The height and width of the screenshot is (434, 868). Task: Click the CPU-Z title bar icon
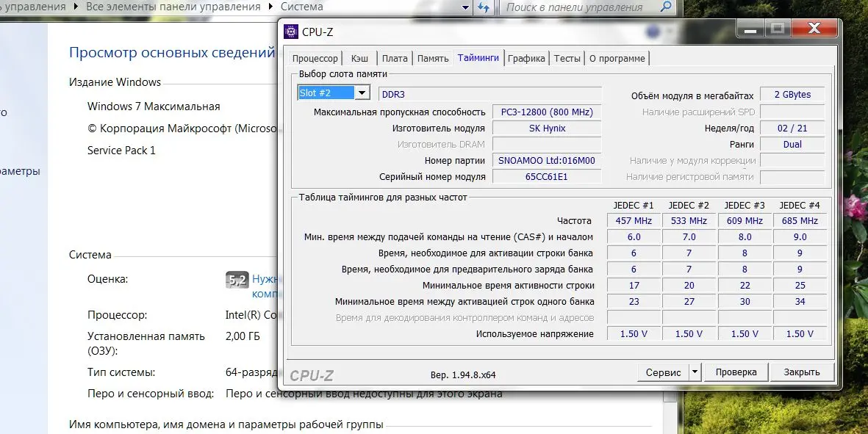[x=290, y=32]
